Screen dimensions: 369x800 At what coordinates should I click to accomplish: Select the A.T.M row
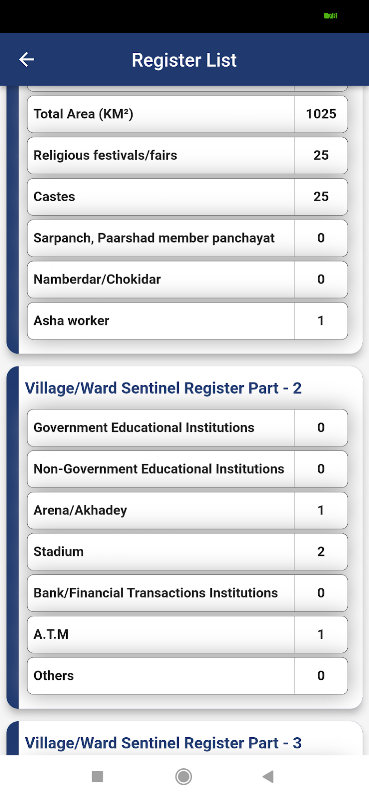coord(187,634)
